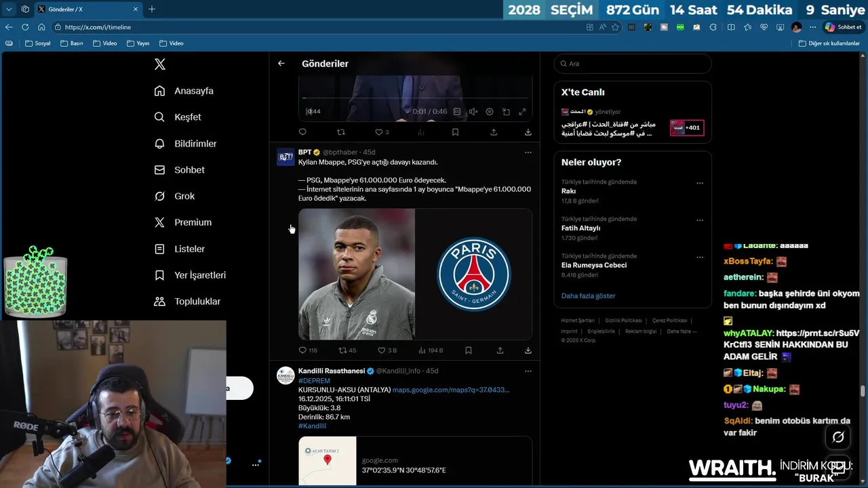Go back with the Gönderiler arrow
868x488 pixels.
point(281,64)
